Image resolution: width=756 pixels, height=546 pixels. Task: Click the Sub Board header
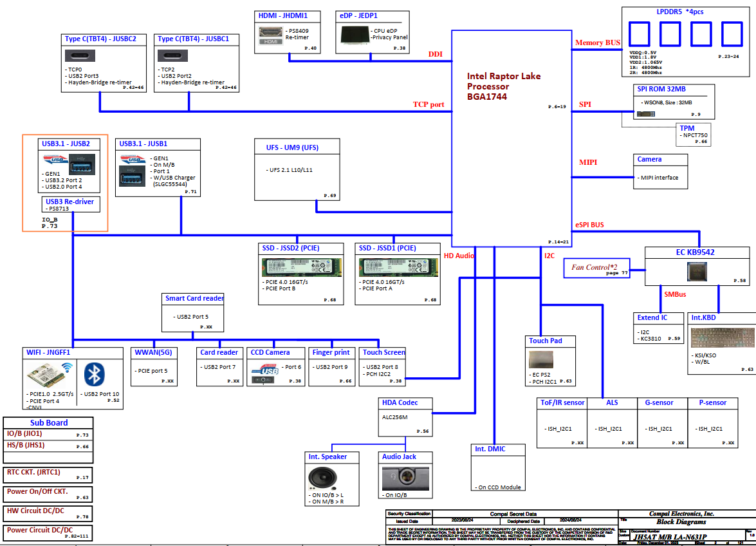(48, 422)
